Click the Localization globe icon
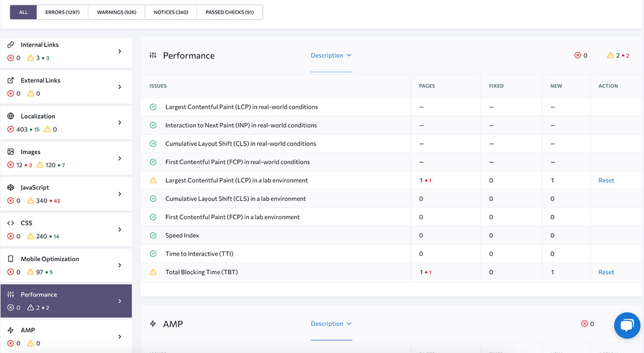644x353 pixels. pos(11,116)
